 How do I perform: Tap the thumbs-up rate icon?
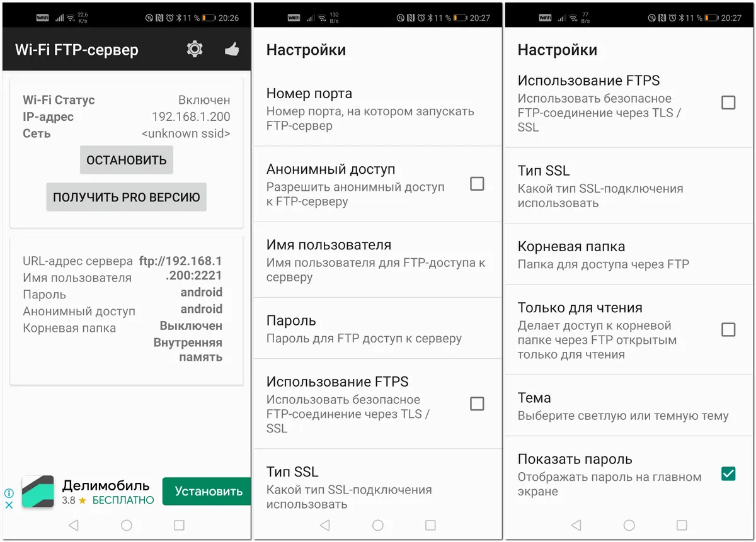pos(232,49)
